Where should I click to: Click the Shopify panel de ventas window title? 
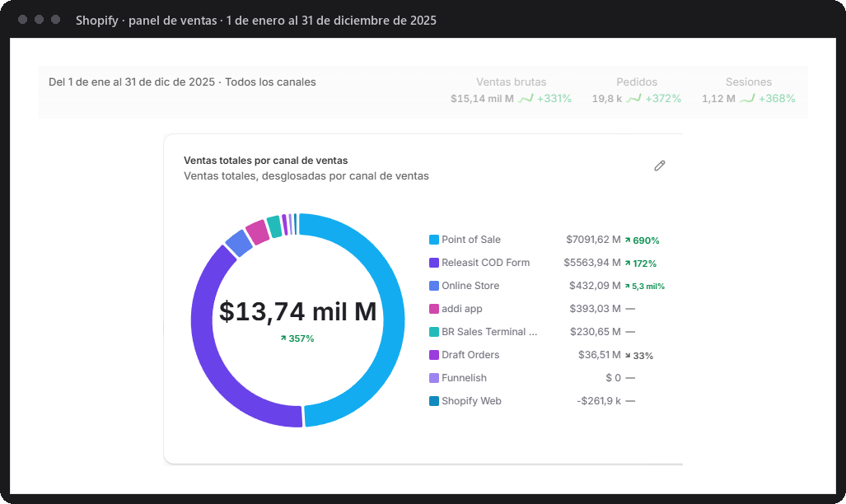[x=255, y=21]
